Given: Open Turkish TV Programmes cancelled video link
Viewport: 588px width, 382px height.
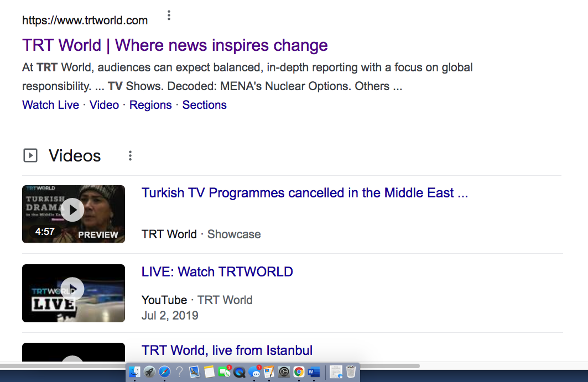Looking at the screenshot, I should [304, 193].
